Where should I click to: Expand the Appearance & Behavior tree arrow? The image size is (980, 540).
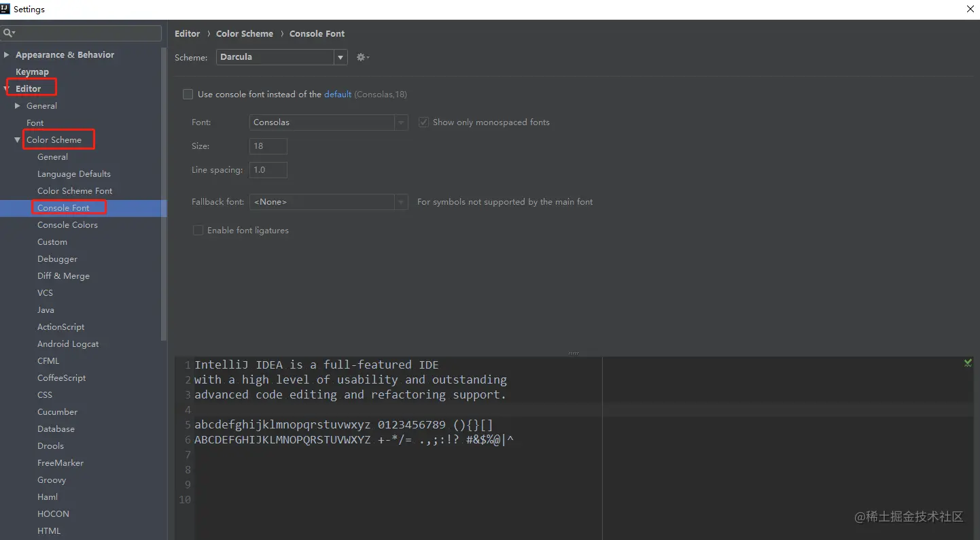7,54
